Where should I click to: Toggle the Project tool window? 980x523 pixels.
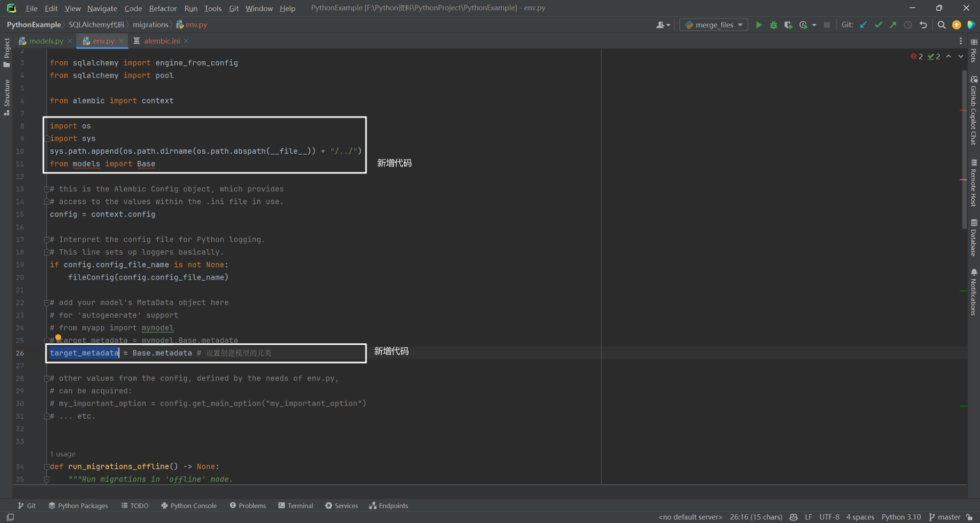(7, 50)
